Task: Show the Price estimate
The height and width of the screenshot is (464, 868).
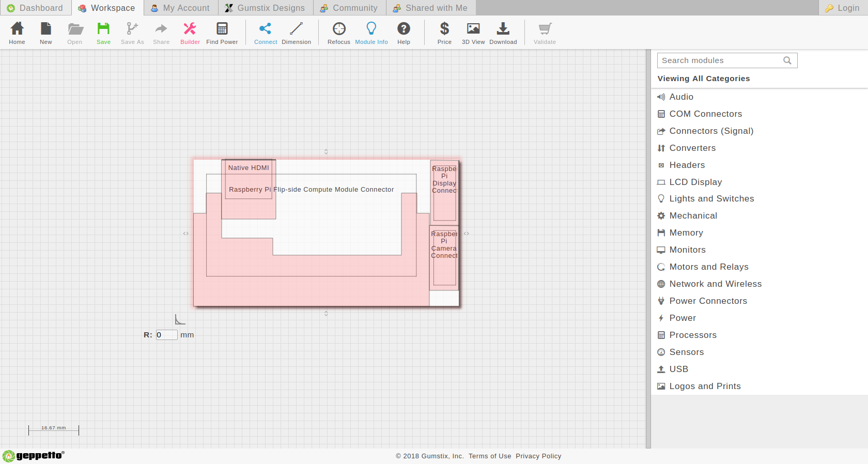Action: 444,33
